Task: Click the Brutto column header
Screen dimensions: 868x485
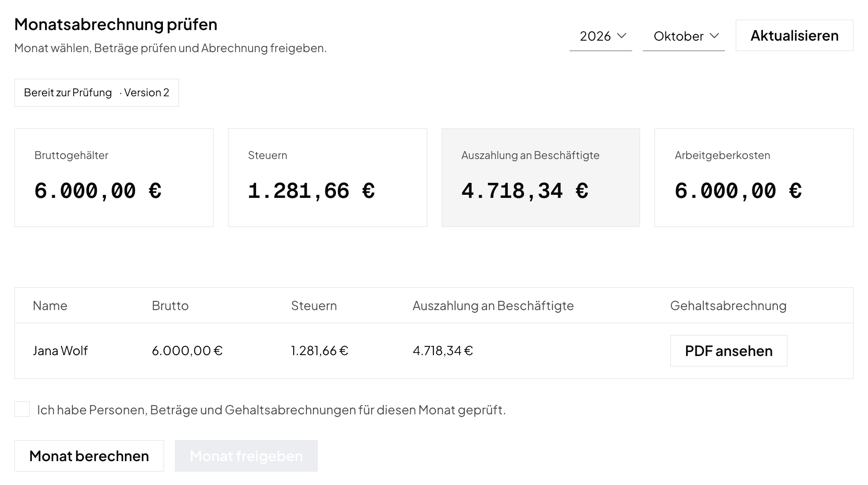Action: [x=170, y=306]
